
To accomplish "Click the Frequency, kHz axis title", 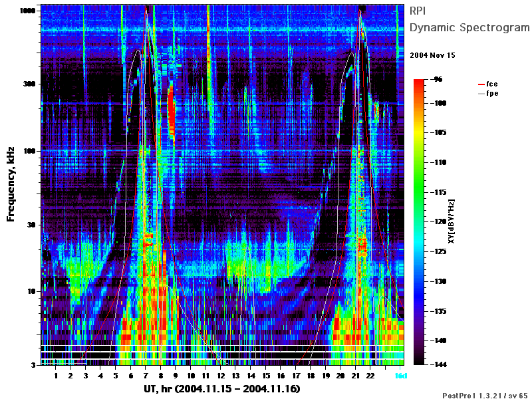I will pyautogui.click(x=11, y=184).
